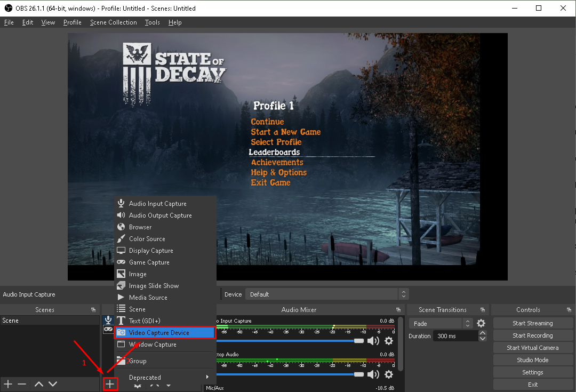Undock the Scene Transitions panel
Screen dimensions: 576x392
(483, 310)
